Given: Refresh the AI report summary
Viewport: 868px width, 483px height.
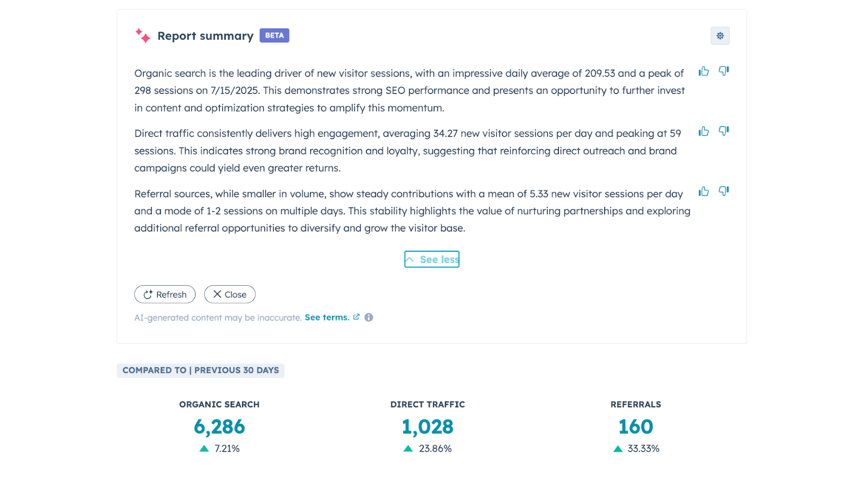Looking at the screenshot, I should tap(165, 294).
